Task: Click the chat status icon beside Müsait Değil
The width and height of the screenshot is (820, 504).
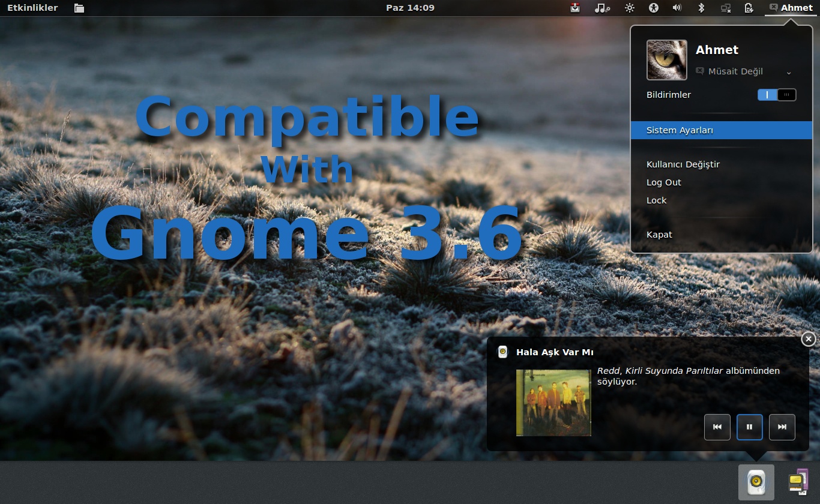Action: pos(699,71)
